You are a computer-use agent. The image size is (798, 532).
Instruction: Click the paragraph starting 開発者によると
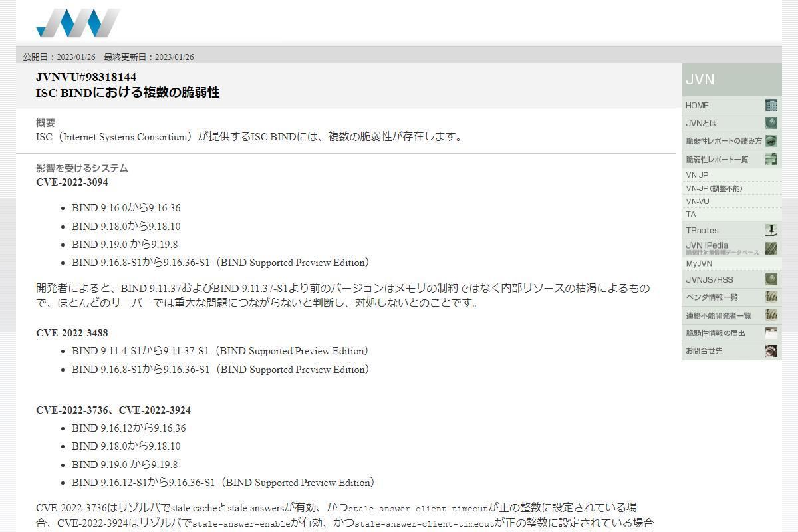point(343,295)
